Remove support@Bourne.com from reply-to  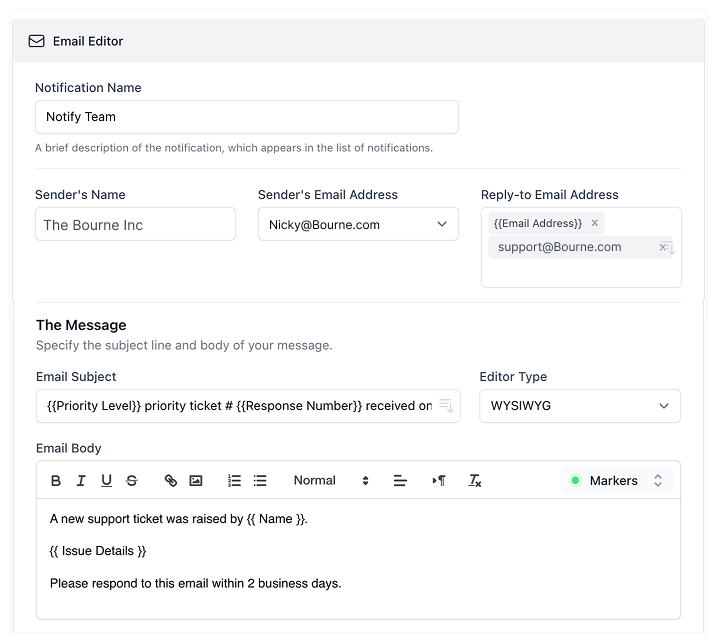[x=662, y=247]
